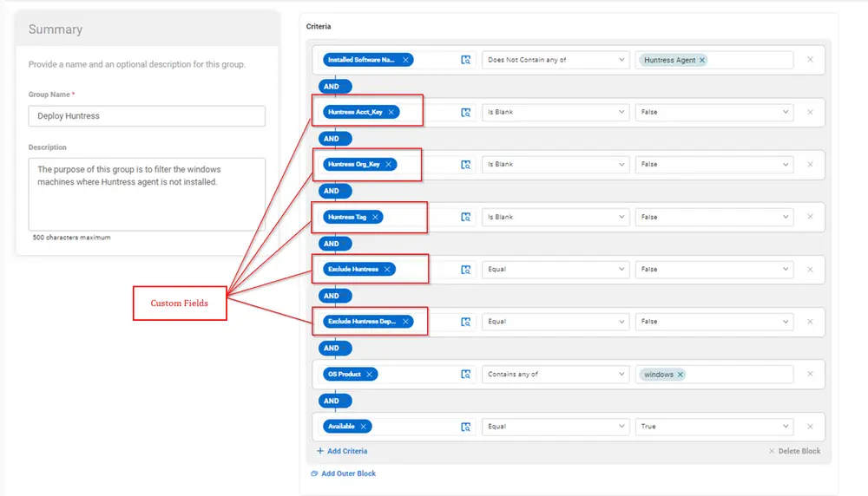This screenshot has height=496, width=868.
Task: Toggle AND operator below Huntress Org_Key row
Action: click(335, 191)
